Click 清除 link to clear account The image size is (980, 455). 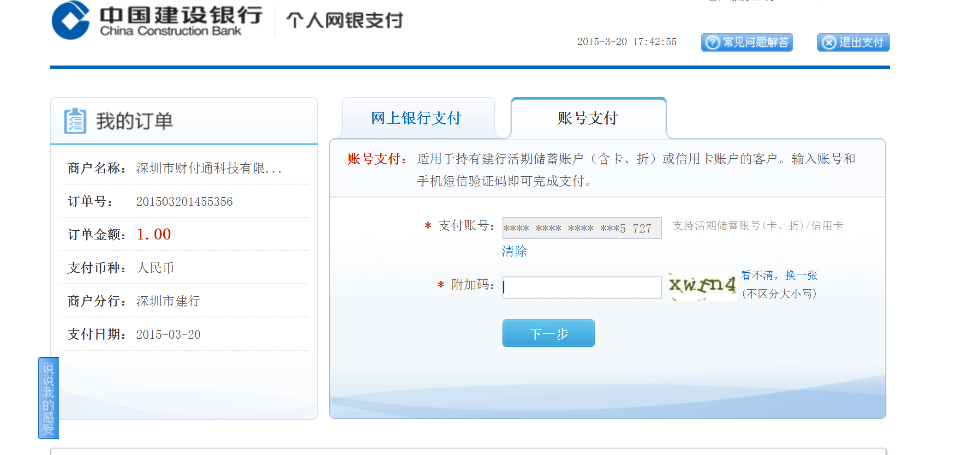pos(514,251)
